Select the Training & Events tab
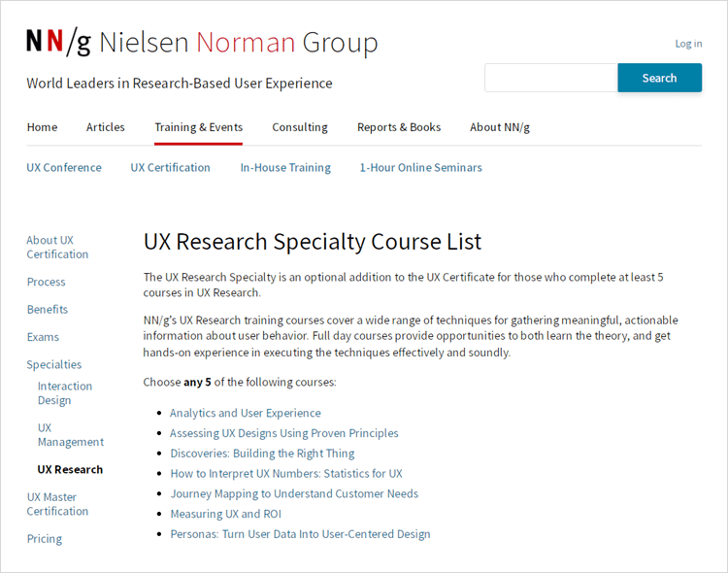This screenshot has width=728, height=573. click(198, 127)
